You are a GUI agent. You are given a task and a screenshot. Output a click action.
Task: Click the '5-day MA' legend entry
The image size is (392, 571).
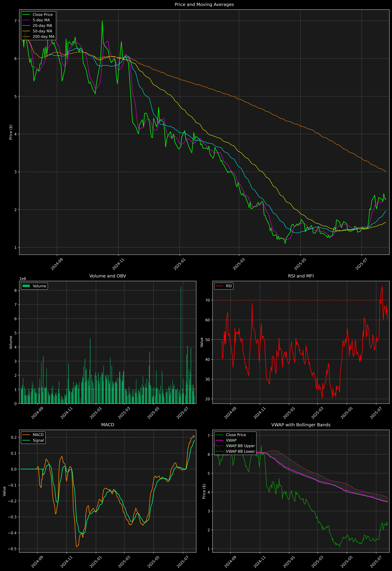point(41,20)
